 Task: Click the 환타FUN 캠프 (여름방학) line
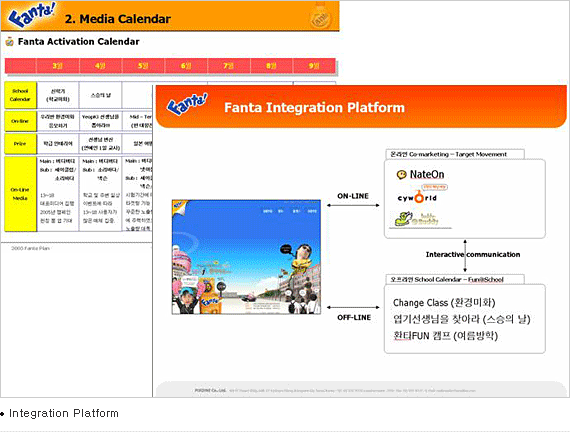(x=445, y=335)
